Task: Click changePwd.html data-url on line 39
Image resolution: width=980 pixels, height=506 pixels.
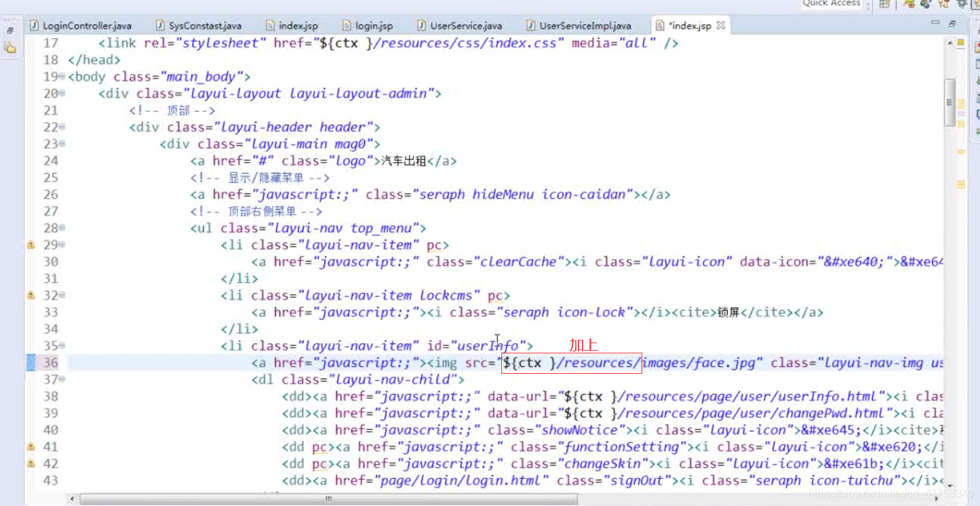Action: point(727,414)
